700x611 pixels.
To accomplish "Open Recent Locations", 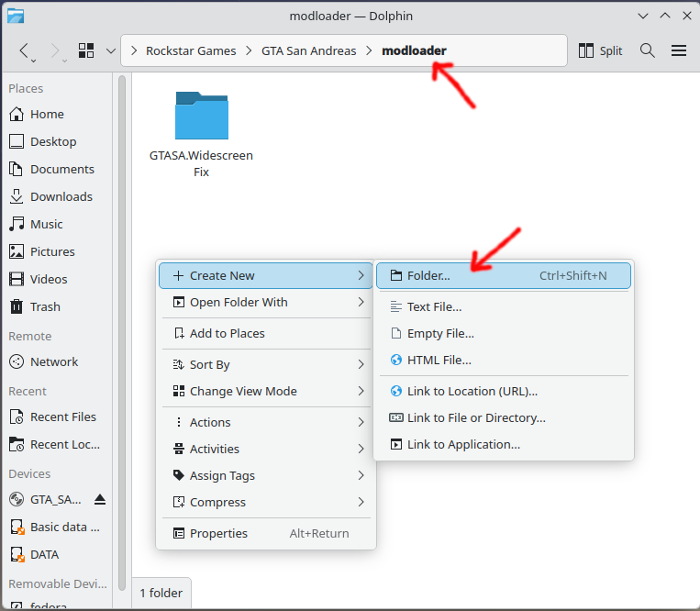I will click(x=57, y=445).
